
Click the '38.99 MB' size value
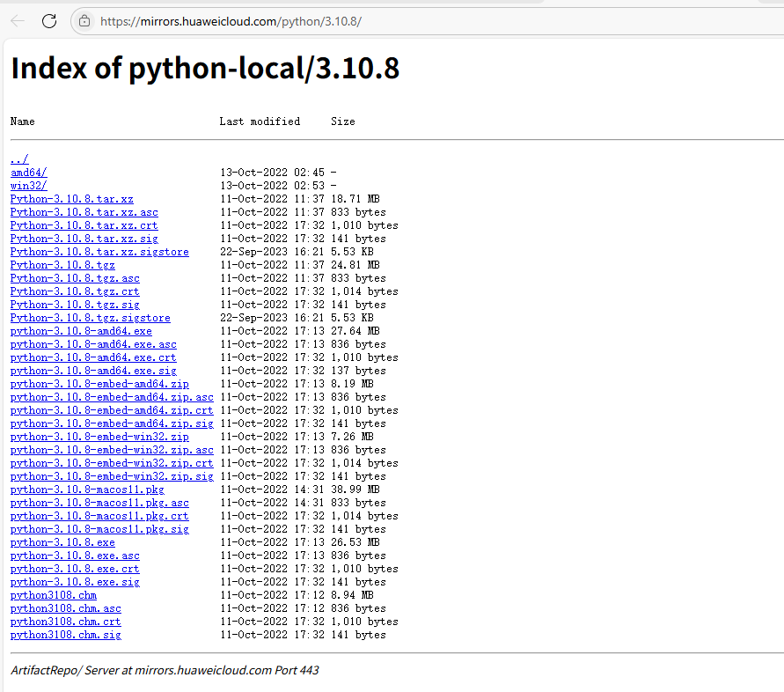tap(355, 490)
